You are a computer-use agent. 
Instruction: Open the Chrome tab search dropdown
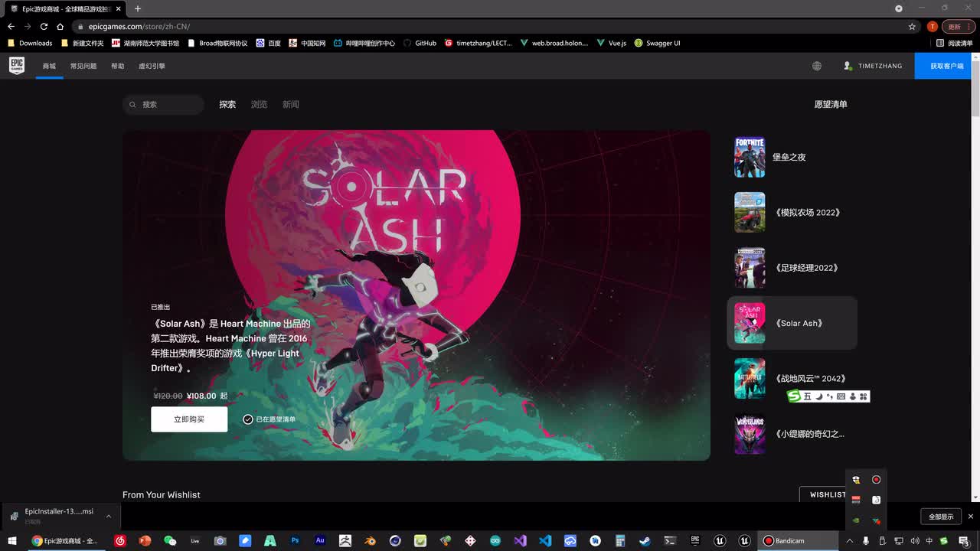click(x=899, y=8)
